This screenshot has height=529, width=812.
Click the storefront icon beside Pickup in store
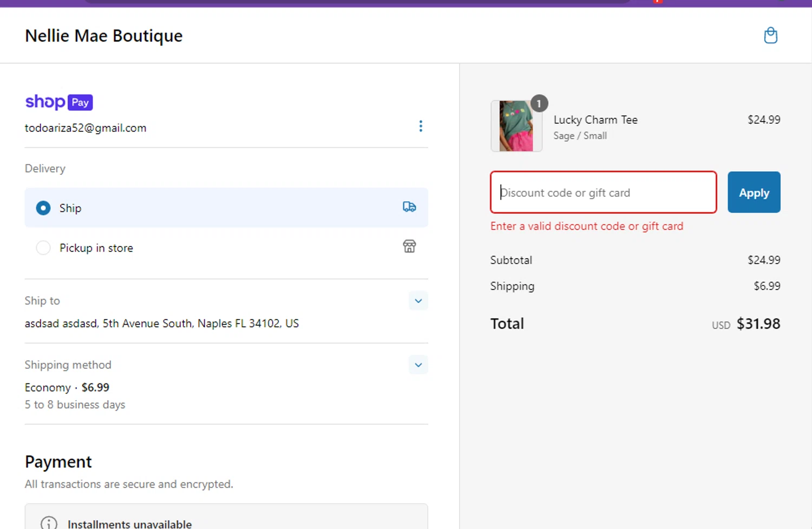click(409, 247)
